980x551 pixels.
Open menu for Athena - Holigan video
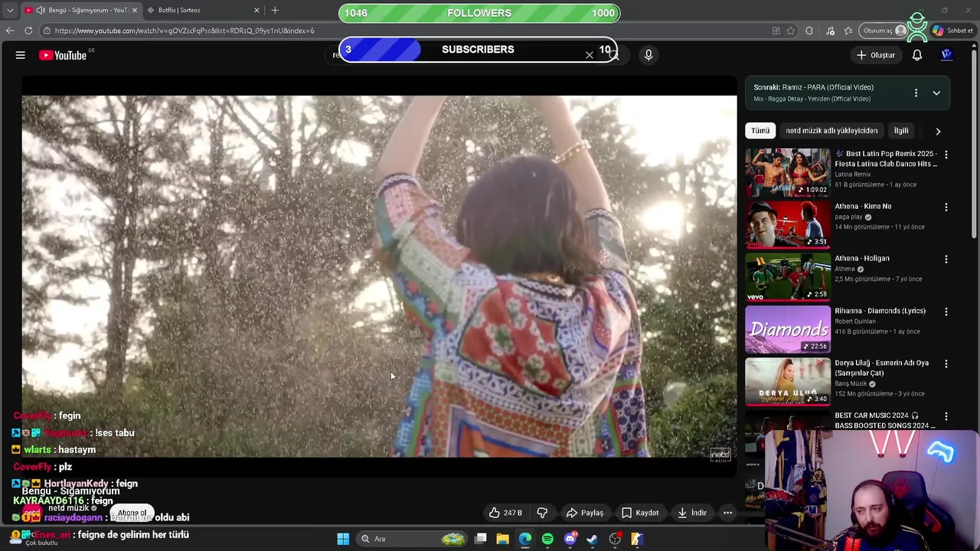tap(946, 259)
